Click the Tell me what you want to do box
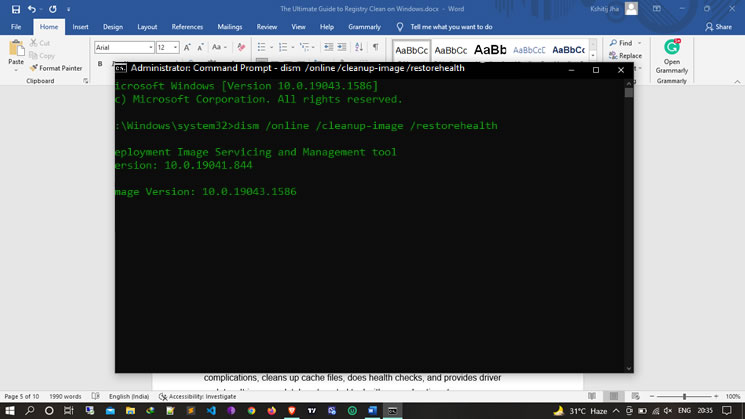The height and width of the screenshot is (419, 745). 451,27
